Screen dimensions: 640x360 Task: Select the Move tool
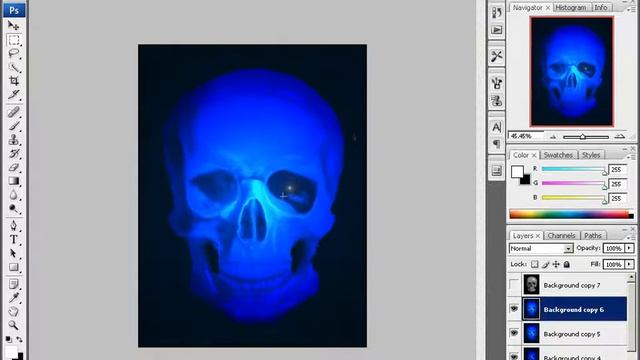tap(13, 26)
